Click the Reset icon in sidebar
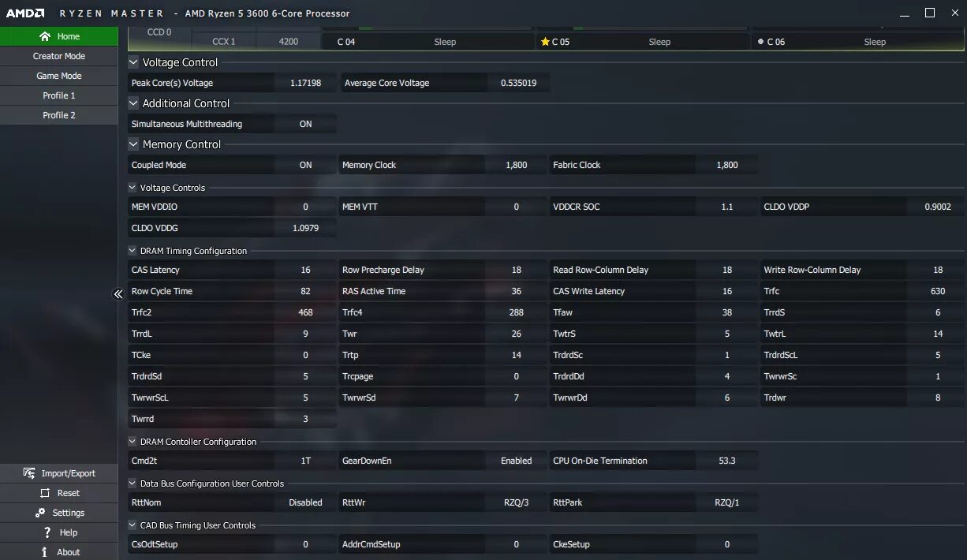This screenshot has height=560, width=967. tap(44, 493)
